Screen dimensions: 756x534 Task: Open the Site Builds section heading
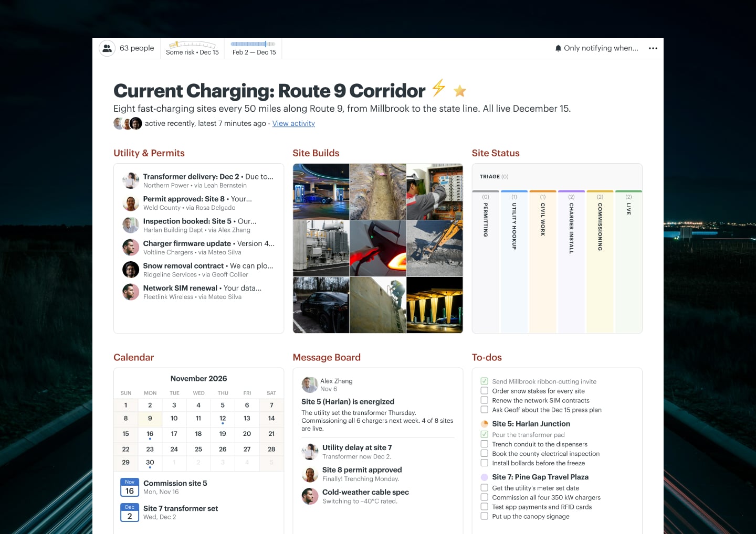[x=316, y=153]
